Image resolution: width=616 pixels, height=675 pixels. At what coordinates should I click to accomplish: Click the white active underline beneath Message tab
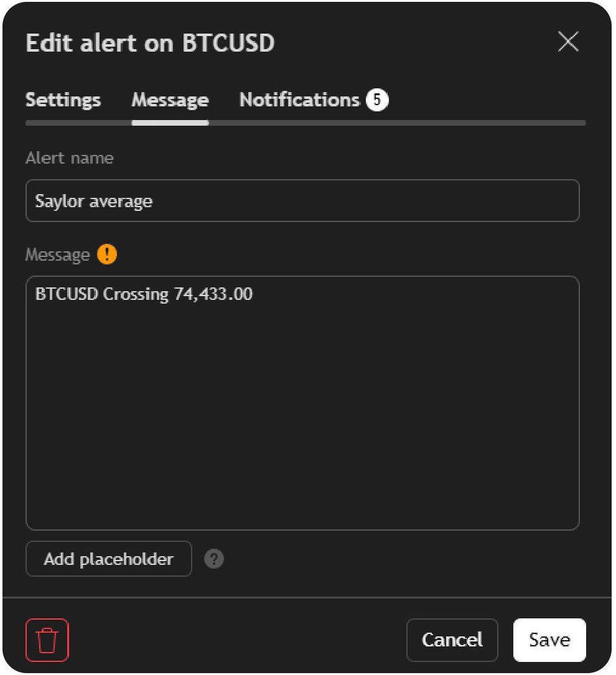tap(170, 123)
